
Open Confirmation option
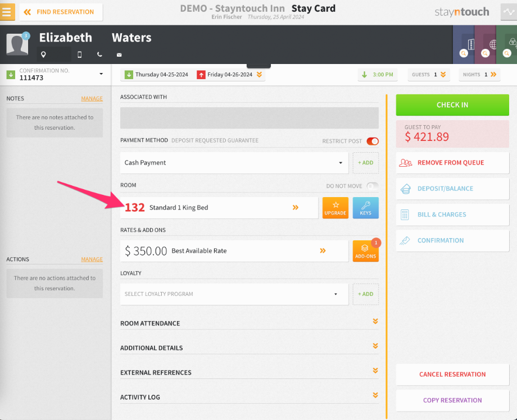452,241
